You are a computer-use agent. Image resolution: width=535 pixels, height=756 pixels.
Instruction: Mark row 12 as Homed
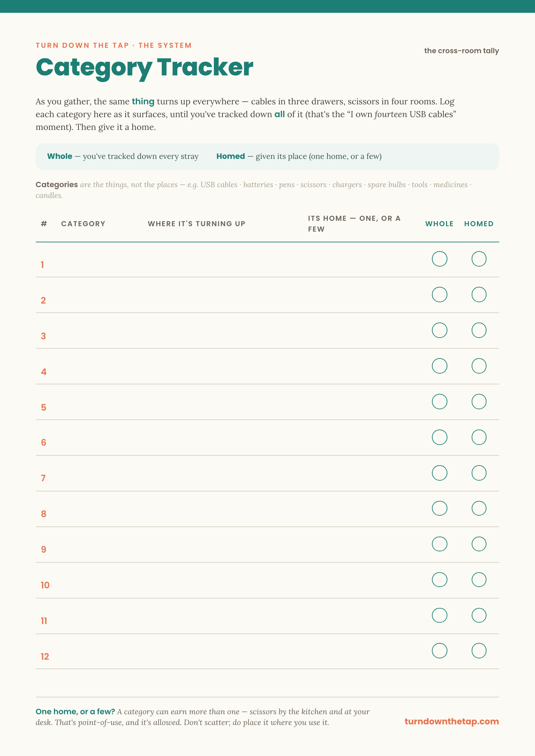[479, 651]
